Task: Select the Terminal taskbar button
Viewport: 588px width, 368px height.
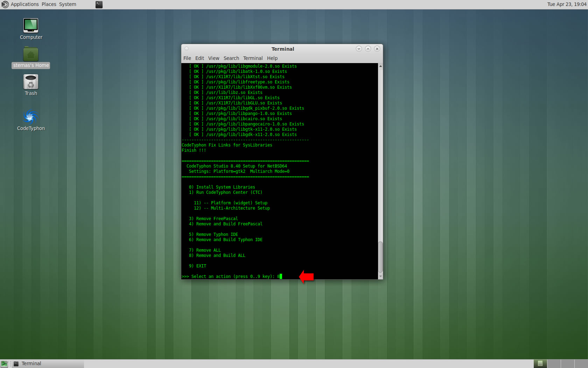Action: (x=48, y=364)
